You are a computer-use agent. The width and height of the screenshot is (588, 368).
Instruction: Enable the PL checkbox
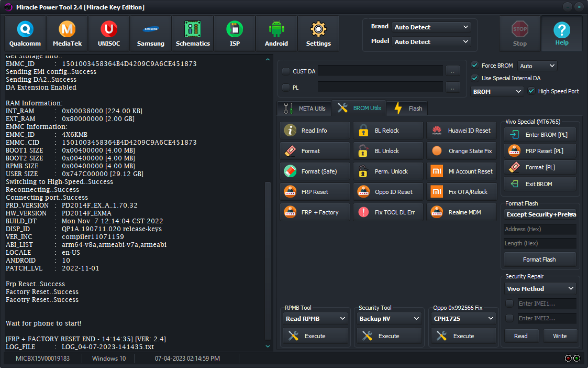coord(286,88)
